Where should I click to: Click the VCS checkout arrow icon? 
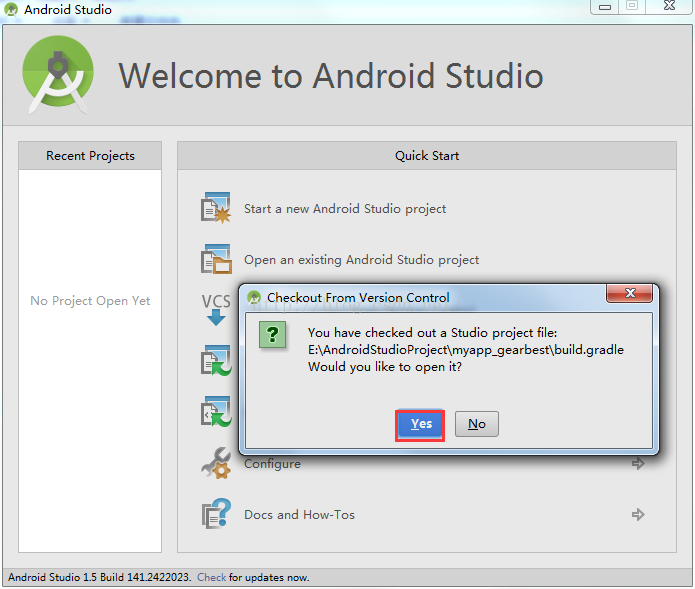pos(216,309)
